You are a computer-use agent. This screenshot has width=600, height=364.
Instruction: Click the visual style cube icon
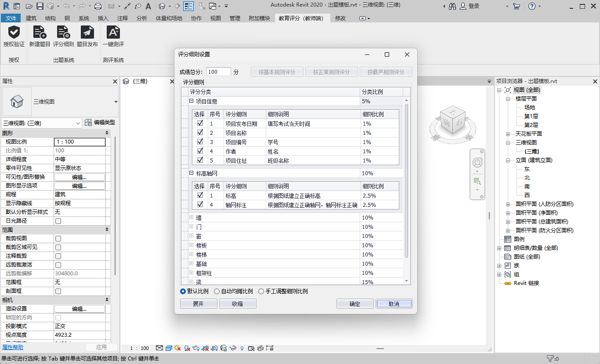click(169, 348)
